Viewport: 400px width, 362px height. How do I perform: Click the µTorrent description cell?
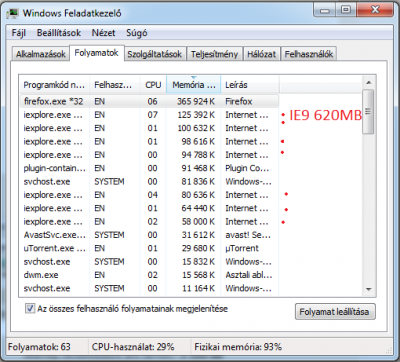(242, 248)
